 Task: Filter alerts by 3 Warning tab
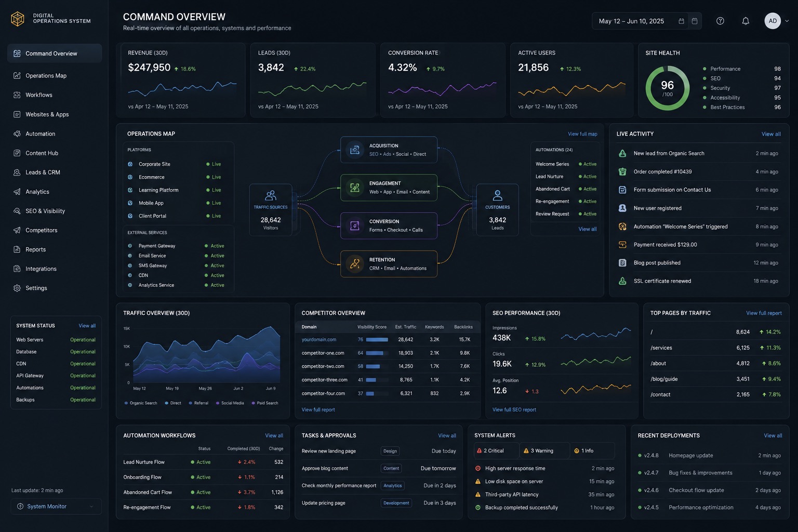544,450
